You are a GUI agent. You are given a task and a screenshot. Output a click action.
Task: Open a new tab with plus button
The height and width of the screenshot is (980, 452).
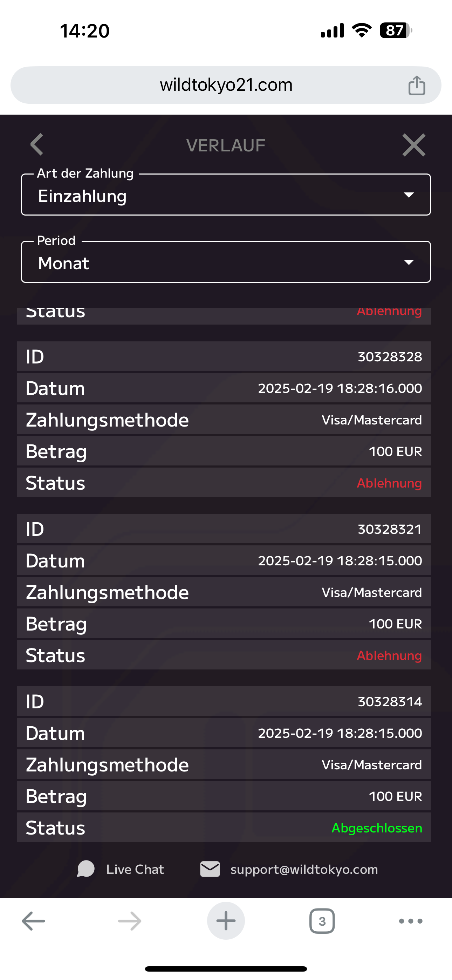pos(226,921)
